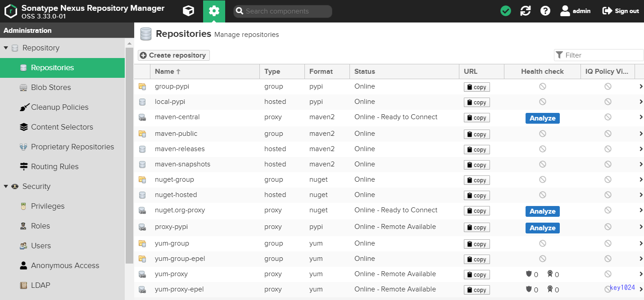The image size is (644, 300).
Task: Analyze health check for nuget.org-proxy
Action: click(543, 211)
